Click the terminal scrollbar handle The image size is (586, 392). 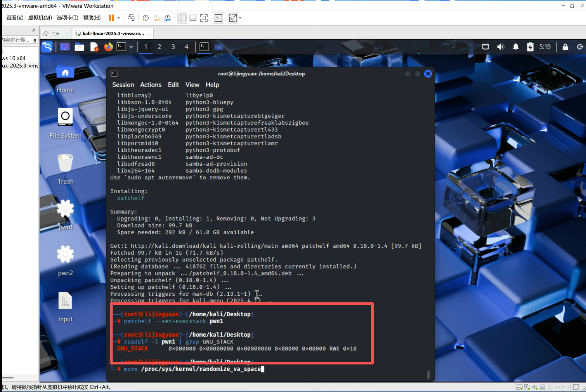click(x=428, y=375)
